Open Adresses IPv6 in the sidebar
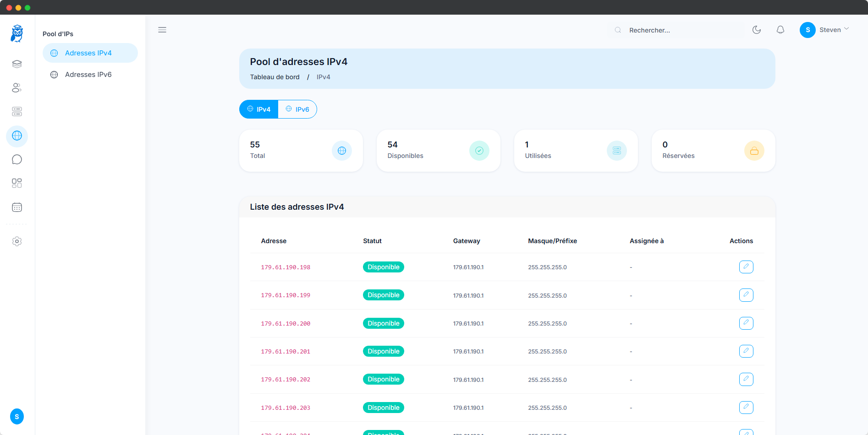 tap(88, 74)
